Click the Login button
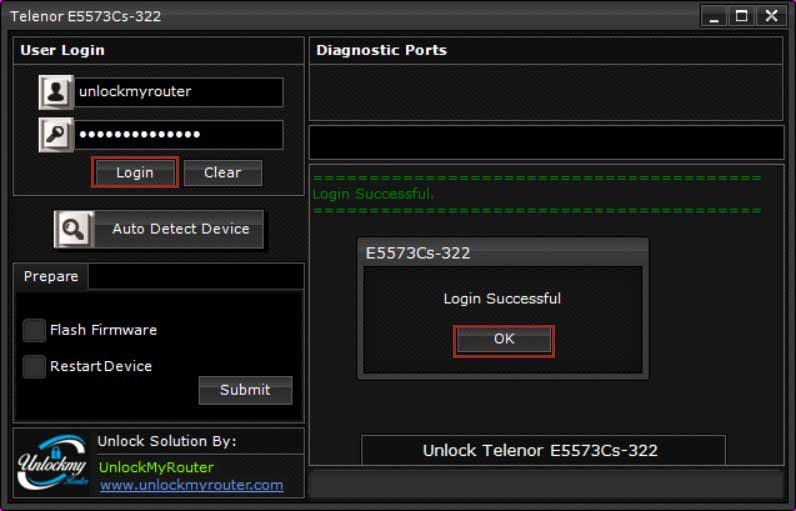 coord(135,173)
